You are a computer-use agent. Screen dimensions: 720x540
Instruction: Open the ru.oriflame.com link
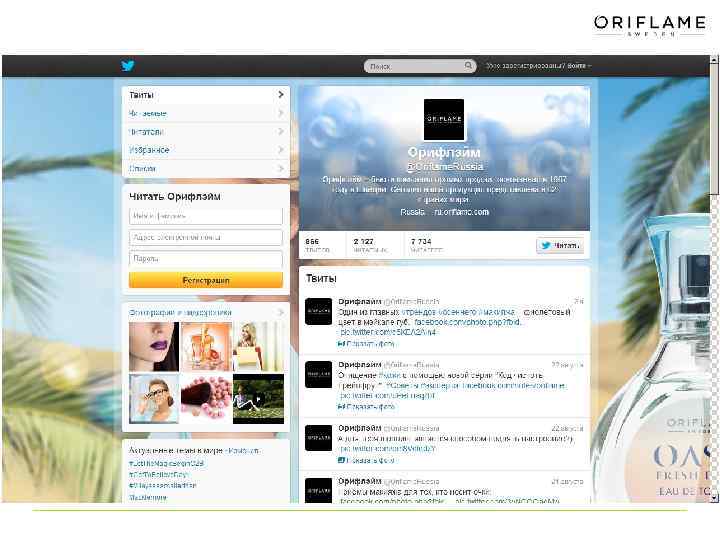[x=461, y=212]
